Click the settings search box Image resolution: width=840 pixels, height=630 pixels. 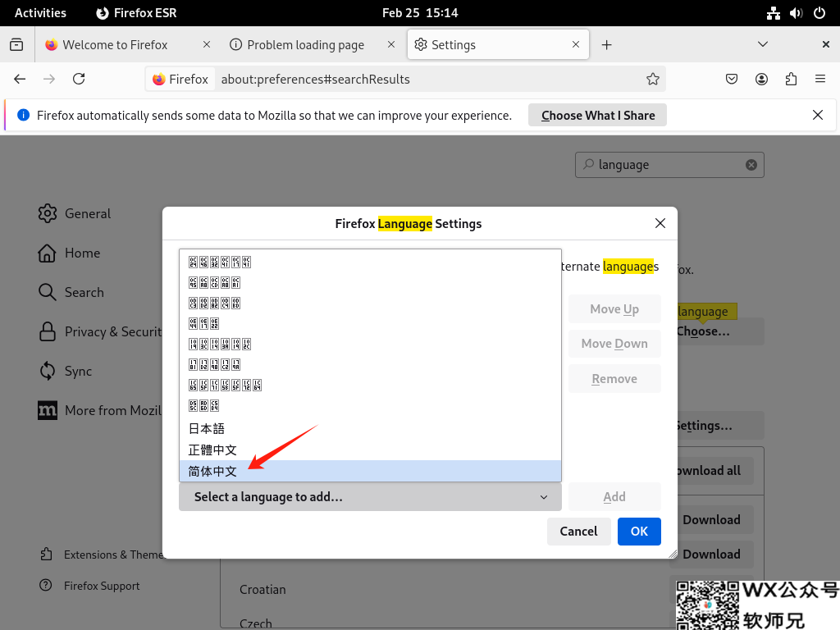click(x=669, y=165)
